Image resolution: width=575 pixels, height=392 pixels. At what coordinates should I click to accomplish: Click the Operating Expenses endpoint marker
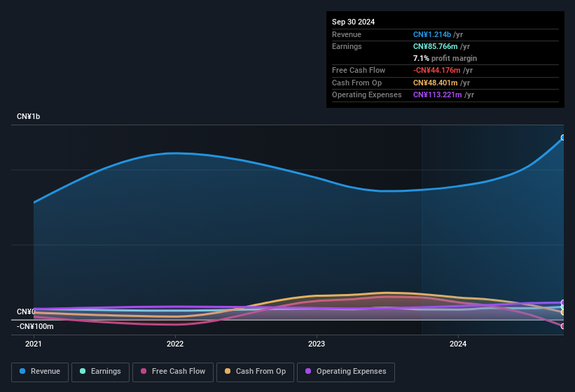pyautogui.click(x=563, y=302)
